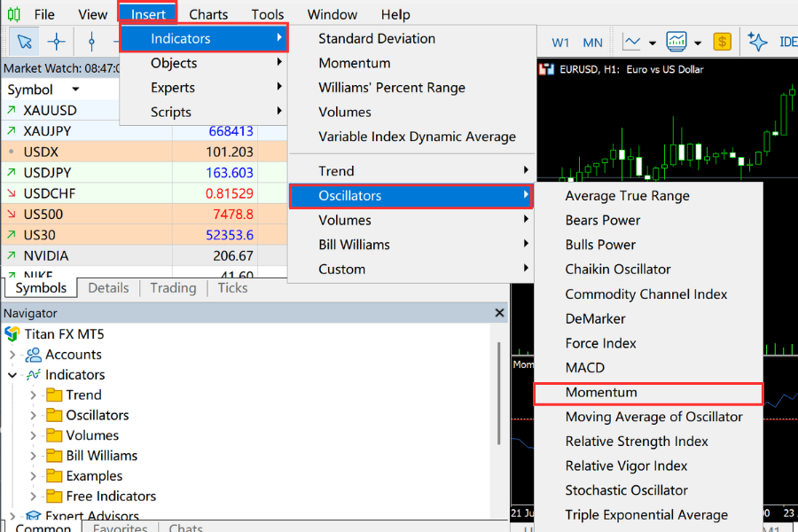798x532 pixels.
Task: Click the dot marker beside USDX
Action: pos(12,152)
